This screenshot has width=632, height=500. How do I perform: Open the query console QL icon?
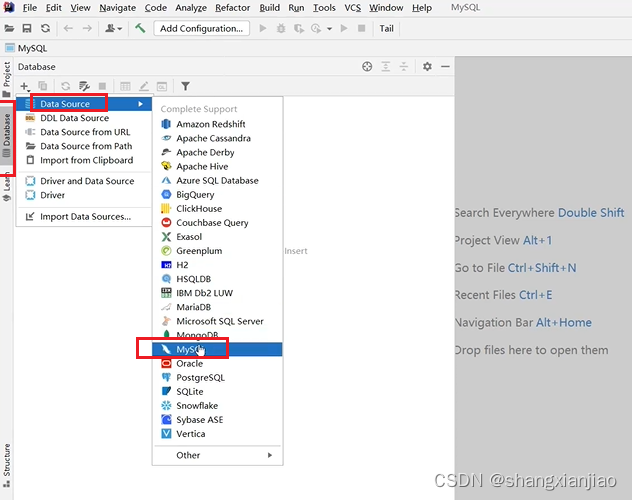(162, 86)
